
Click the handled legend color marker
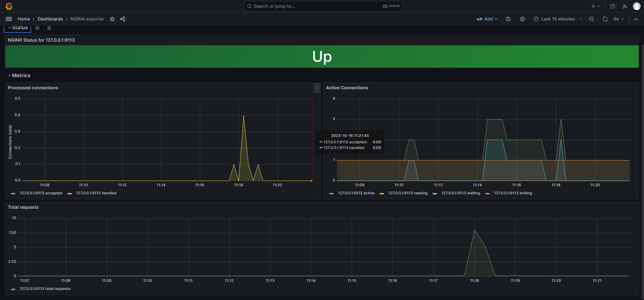coord(70,194)
